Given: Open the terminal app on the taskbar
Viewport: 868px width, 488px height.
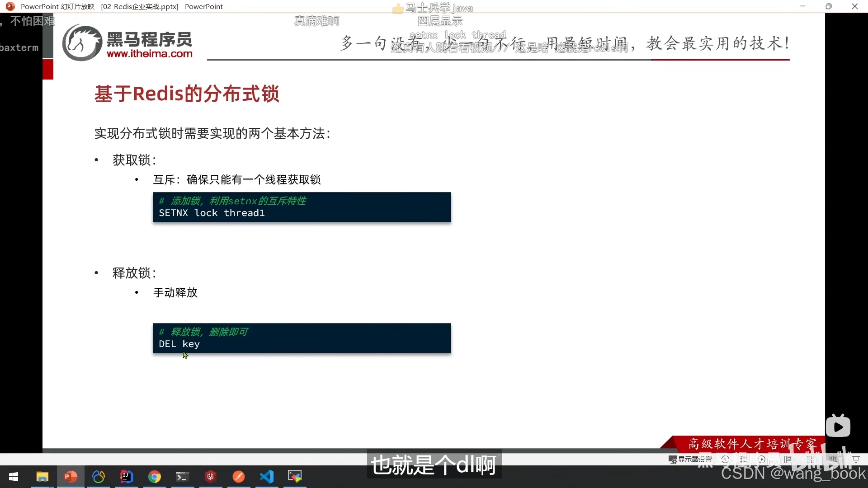Looking at the screenshot, I should click(x=183, y=477).
